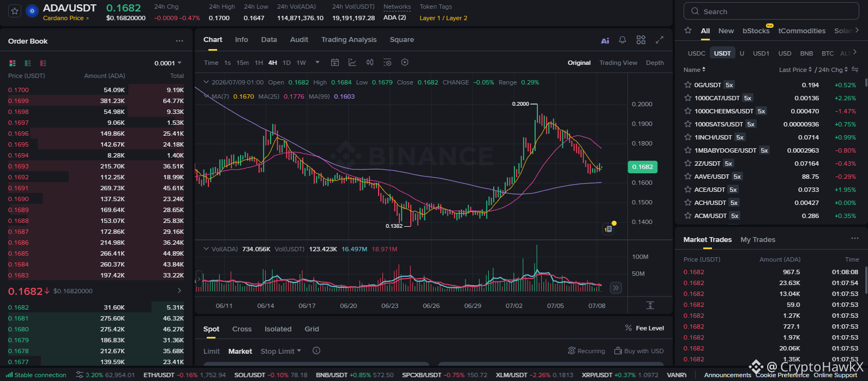This screenshot has height=381, width=868.
Task: Expand the last price arrow below order book
Action: (x=179, y=291)
